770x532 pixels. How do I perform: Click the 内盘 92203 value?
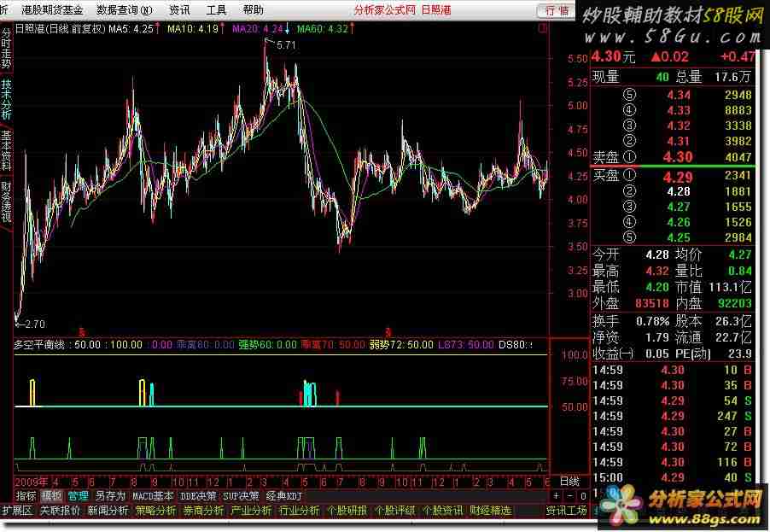click(735, 303)
